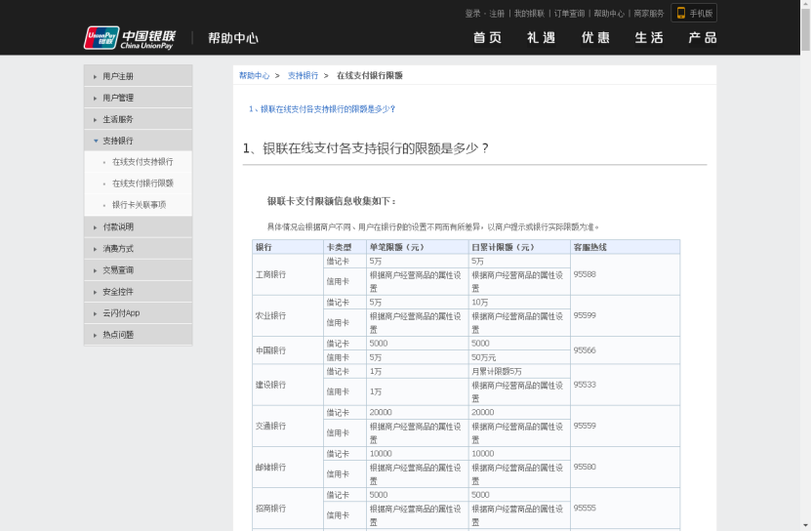Open 订单查询 order lookup link
This screenshot has width=812, height=532.
569,14
